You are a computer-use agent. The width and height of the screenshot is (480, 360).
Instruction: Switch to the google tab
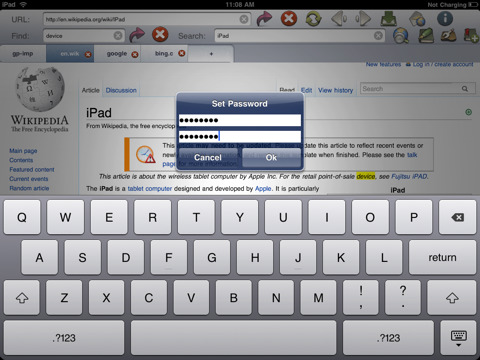(117, 54)
